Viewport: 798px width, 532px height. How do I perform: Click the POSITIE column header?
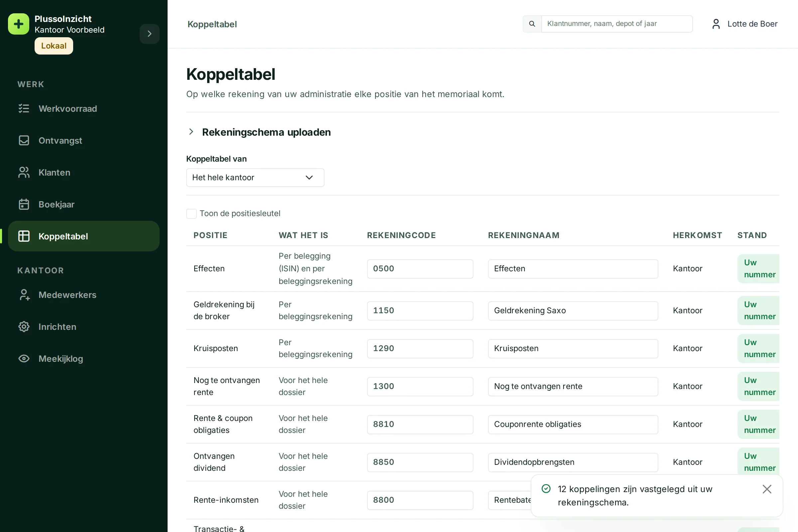[x=210, y=235]
